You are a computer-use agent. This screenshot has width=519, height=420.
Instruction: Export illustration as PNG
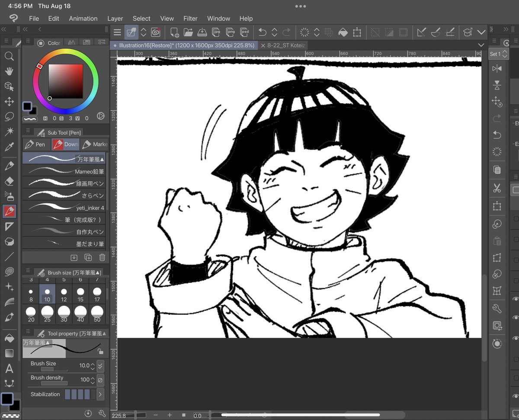[231, 32]
